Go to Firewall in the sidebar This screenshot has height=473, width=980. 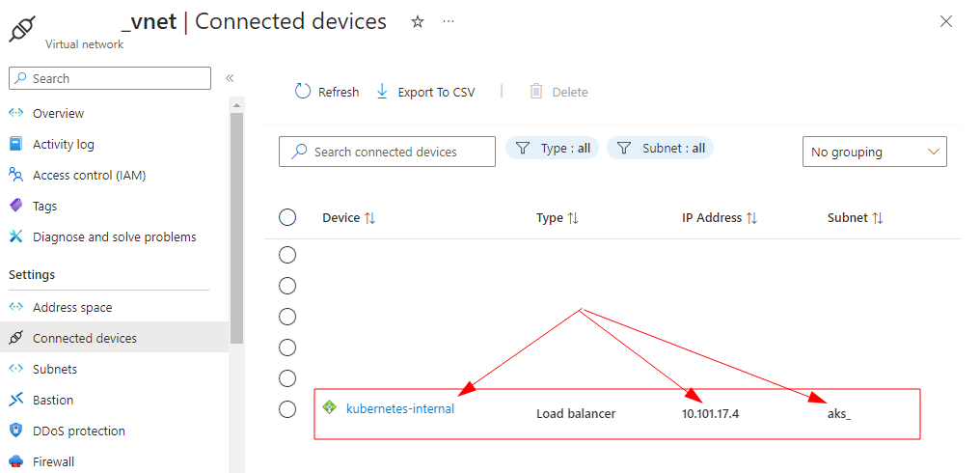click(x=54, y=461)
